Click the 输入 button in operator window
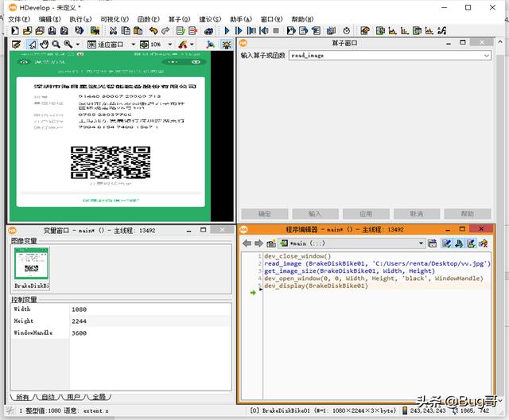 (x=315, y=214)
